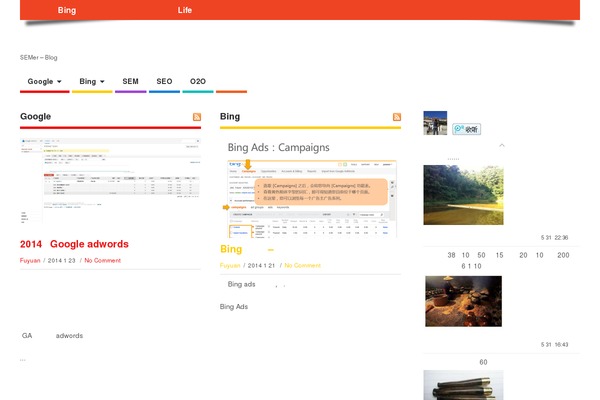The width and height of the screenshot is (600, 400).
Task: Open the Google AdWords report screenshot thumbnail
Action: pyautogui.click(x=110, y=180)
